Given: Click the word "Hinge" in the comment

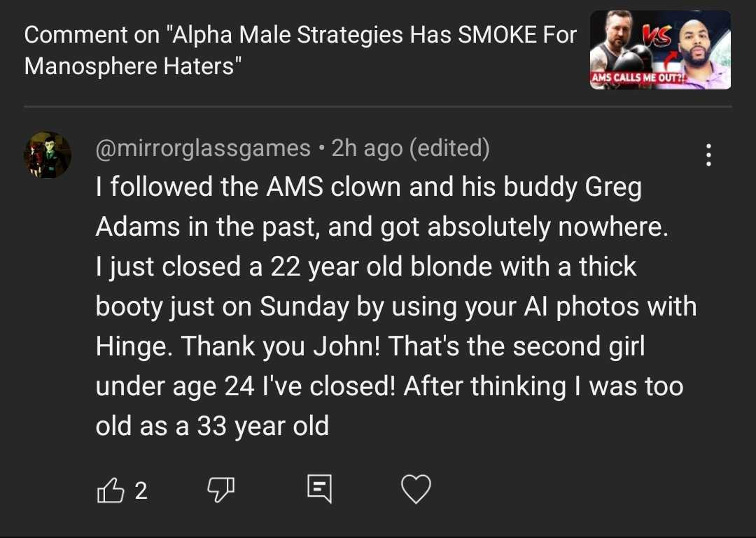Looking at the screenshot, I should pos(132,347).
